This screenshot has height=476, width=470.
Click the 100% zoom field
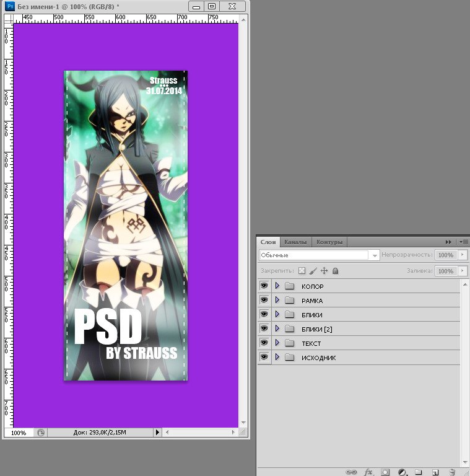coord(19,433)
